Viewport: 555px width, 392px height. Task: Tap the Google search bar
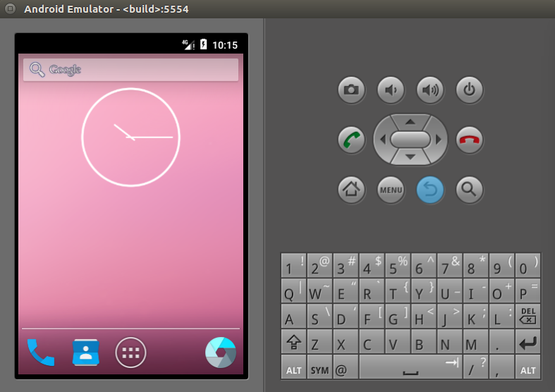click(130, 70)
